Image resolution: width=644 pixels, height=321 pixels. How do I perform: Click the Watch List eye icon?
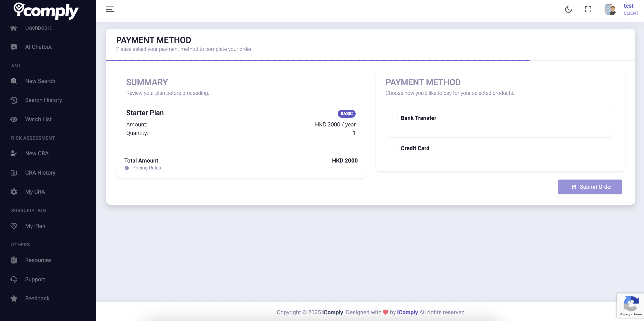[14, 119]
